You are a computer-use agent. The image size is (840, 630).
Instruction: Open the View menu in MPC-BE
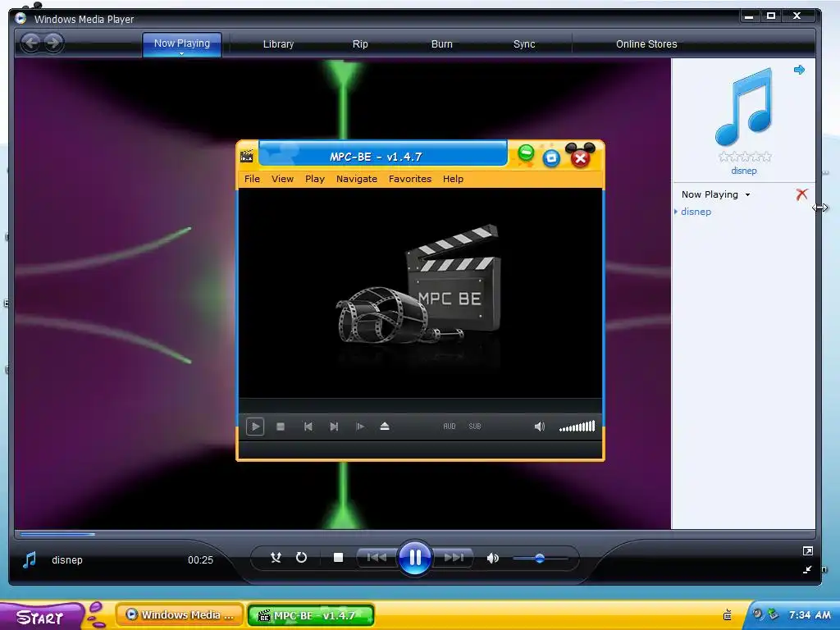282,179
